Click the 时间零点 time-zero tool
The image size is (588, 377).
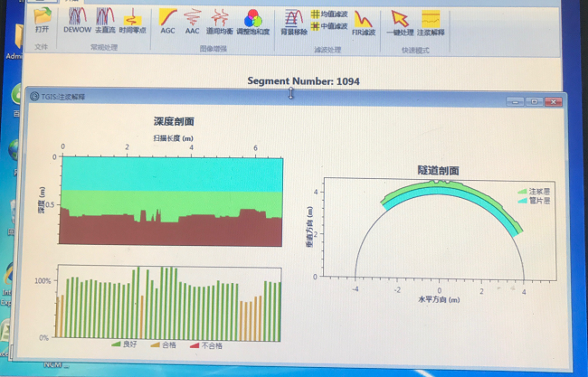click(132, 19)
